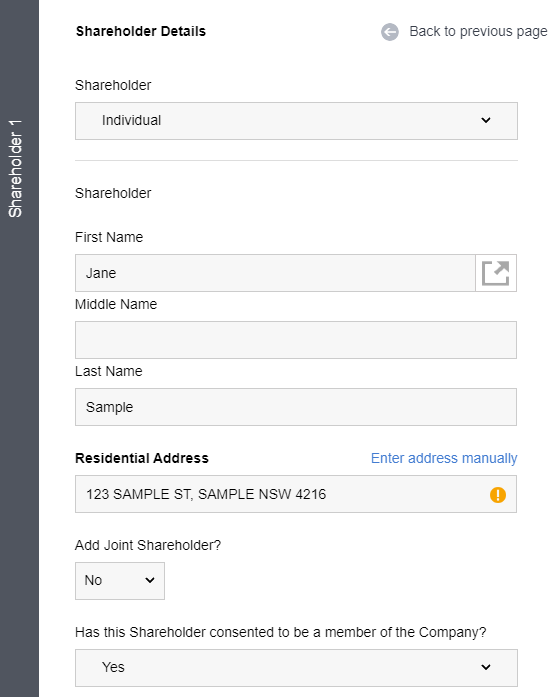Click the back arrow circle icon
The height and width of the screenshot is (697, 553).
pos(390,32)
